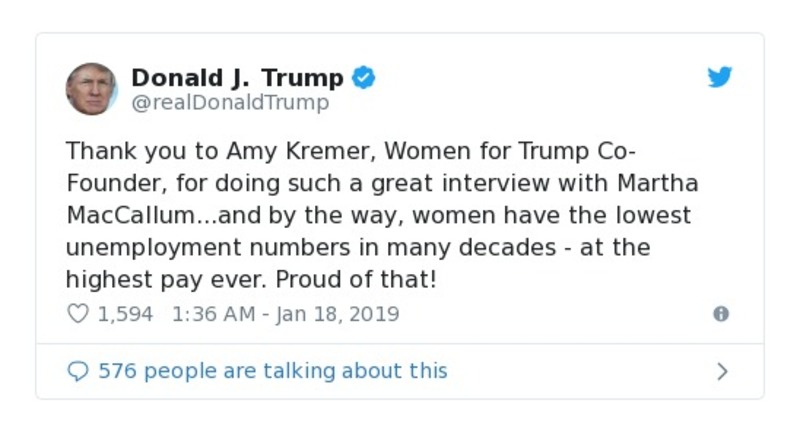Click the Twitter bird logo
Viewport: 800px width, 432px height.
pyautogui.click(x=720, y=78)
